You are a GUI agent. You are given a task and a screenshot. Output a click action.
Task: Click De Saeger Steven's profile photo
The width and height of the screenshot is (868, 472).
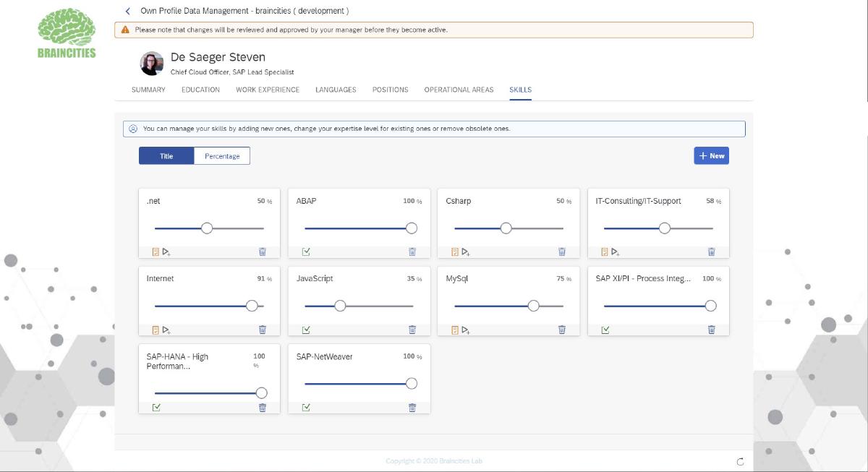coord(152,64)
